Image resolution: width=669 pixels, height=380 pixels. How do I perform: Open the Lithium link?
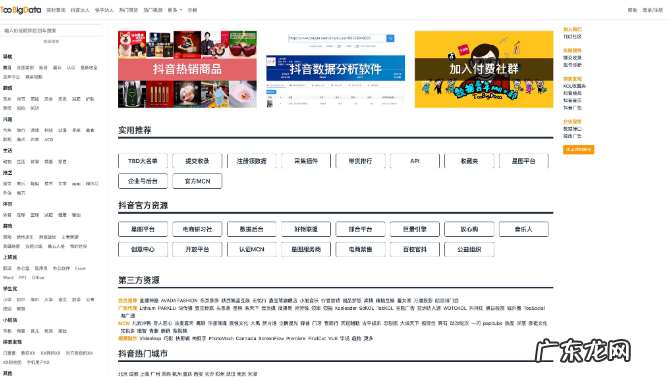(x=148, y=308)
